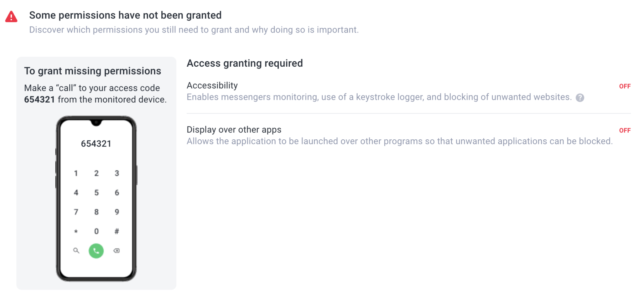Tap digit 0 on the dial pad
The height and width of the screenshot is (298, 644).
pyautogui.click(x=96, y=231)
